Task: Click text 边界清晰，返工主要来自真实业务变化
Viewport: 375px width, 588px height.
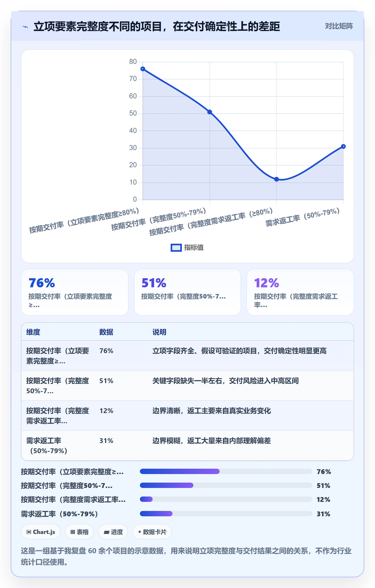Action: coord(212,411)
